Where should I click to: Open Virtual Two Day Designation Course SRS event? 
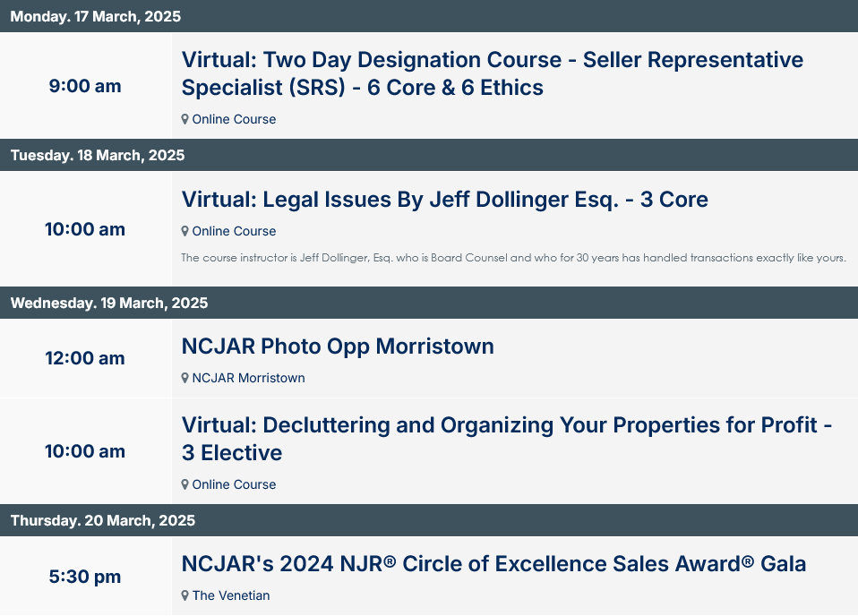pyautogui.click(x=492, y=73)
